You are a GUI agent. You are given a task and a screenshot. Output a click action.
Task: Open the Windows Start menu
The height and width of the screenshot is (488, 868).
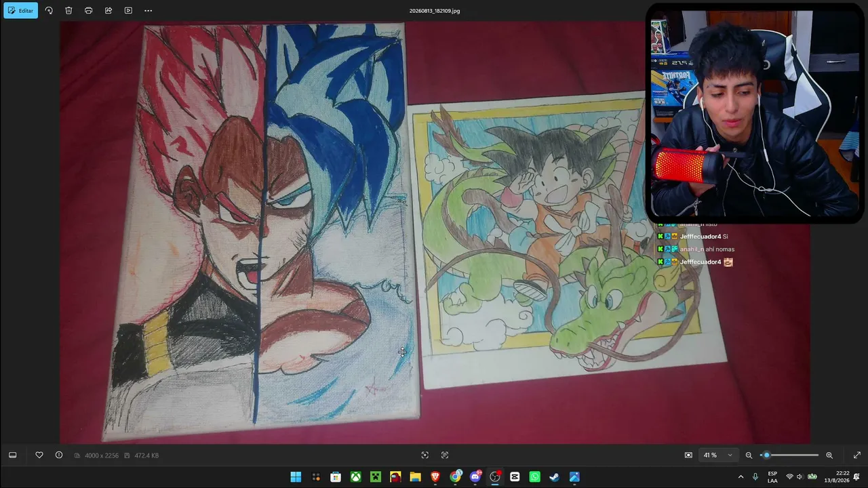pos(296,477)
